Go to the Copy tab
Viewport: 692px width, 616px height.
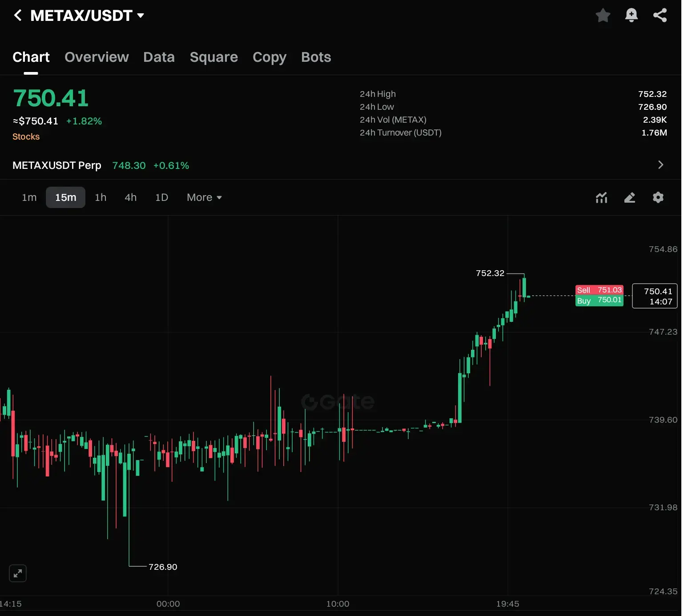[270, 57]
